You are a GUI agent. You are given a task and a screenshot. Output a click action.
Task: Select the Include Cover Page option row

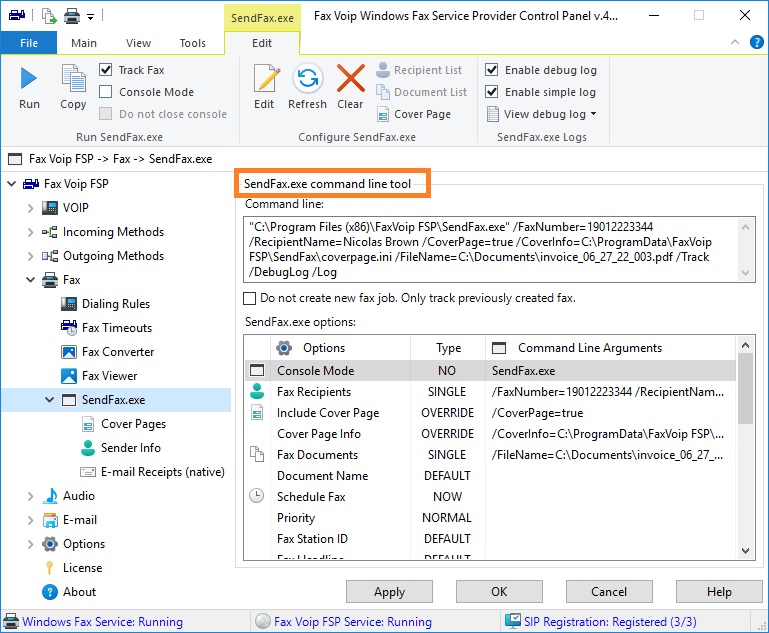pos(490,413)
